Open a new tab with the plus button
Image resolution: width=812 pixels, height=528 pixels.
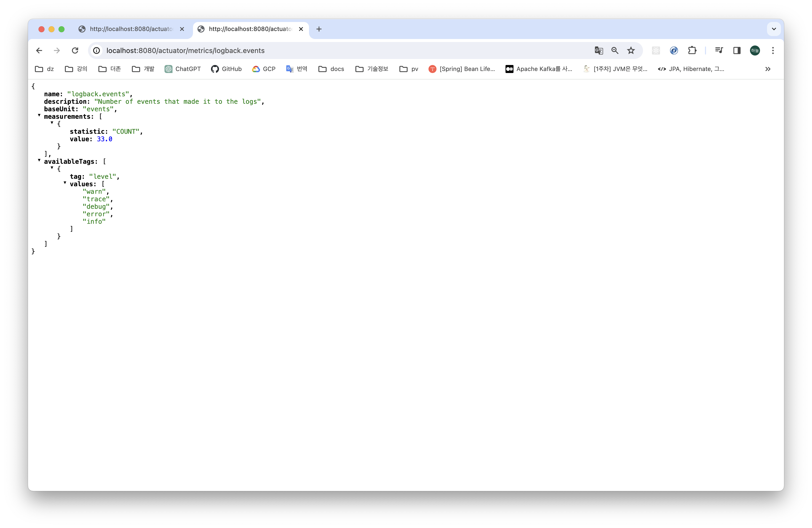tap(319, 29)
